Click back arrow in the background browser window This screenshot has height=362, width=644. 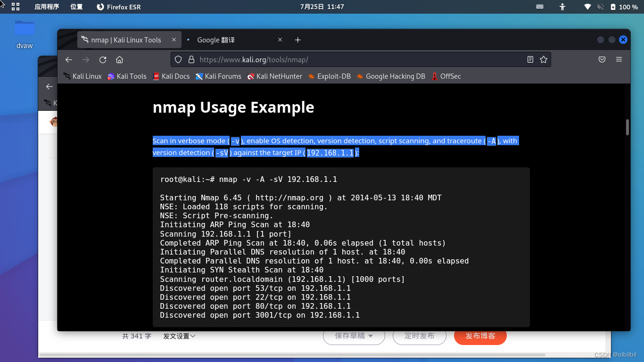click(x=49, y=86)
